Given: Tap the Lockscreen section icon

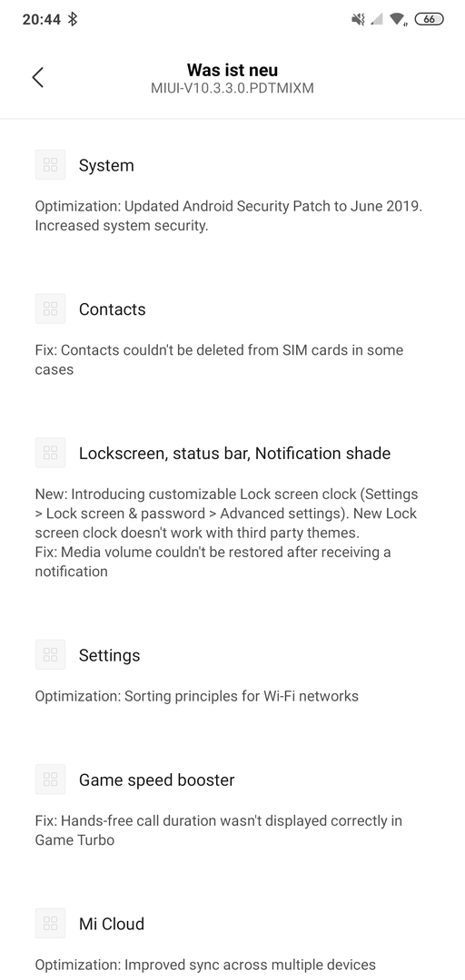Looking at the screenshot, I should pos(50,453).
